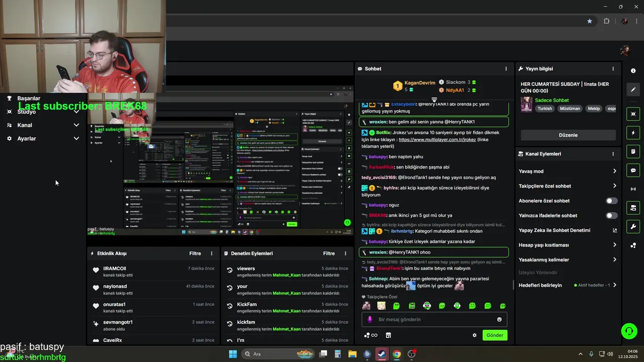Click the stream category thumbnail image

coord(527,105)
